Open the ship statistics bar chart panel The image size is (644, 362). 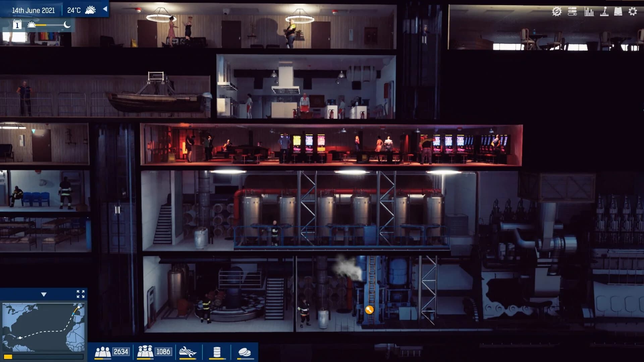tap(589, 11)
